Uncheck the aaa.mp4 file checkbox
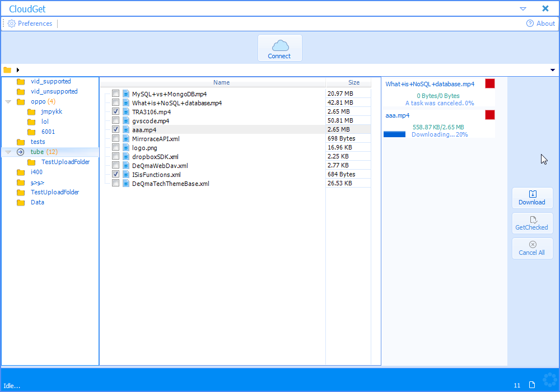 116,129
